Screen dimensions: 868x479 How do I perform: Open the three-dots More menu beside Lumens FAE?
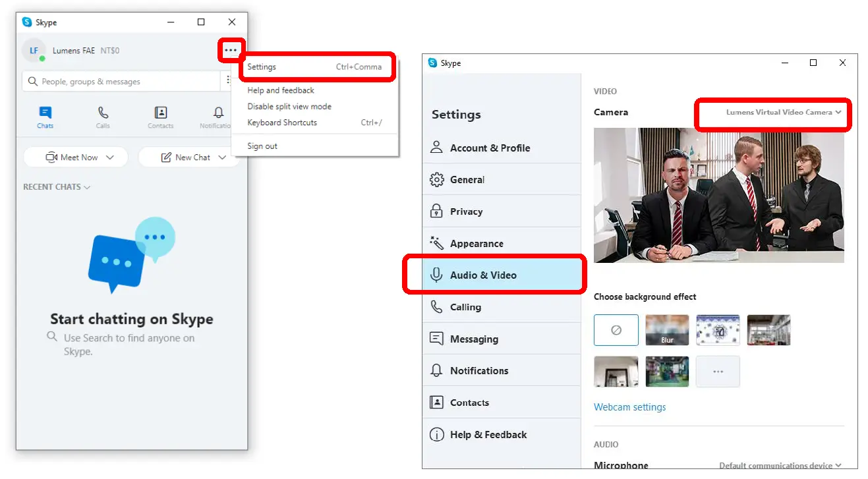pyautogui.click(x=230, y=50)
